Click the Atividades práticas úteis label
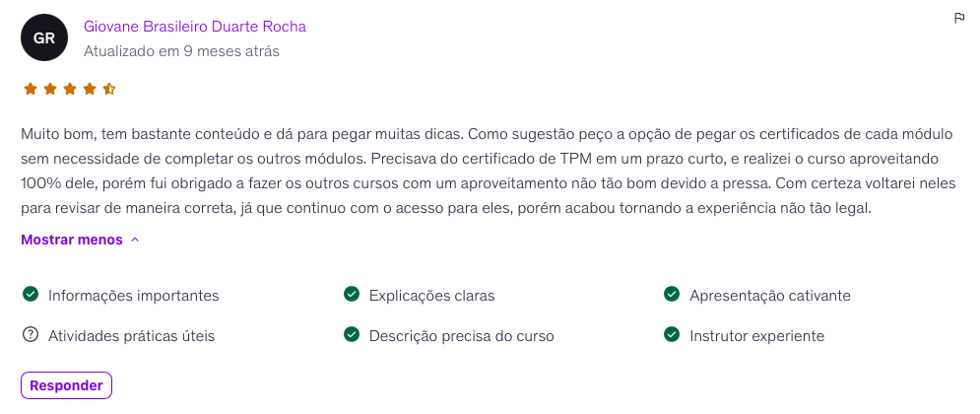The image size is (980, 414). click(x=131, y=336)
